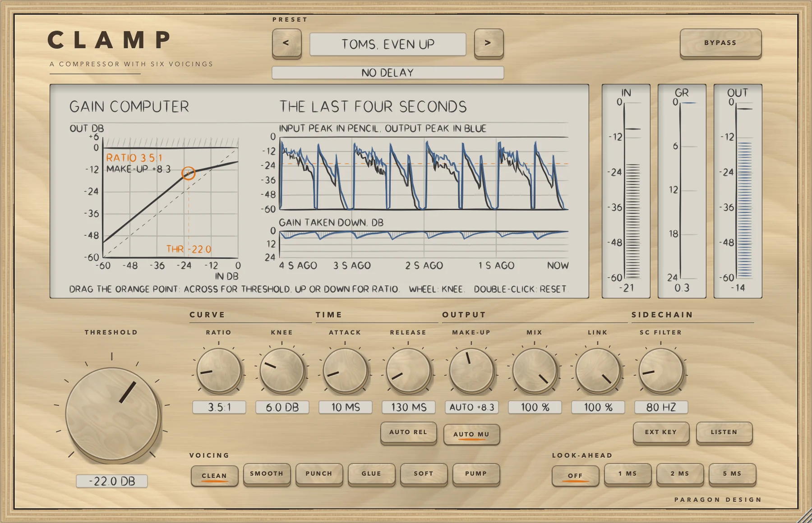Select the SOFT voicing

click(424, 474)
